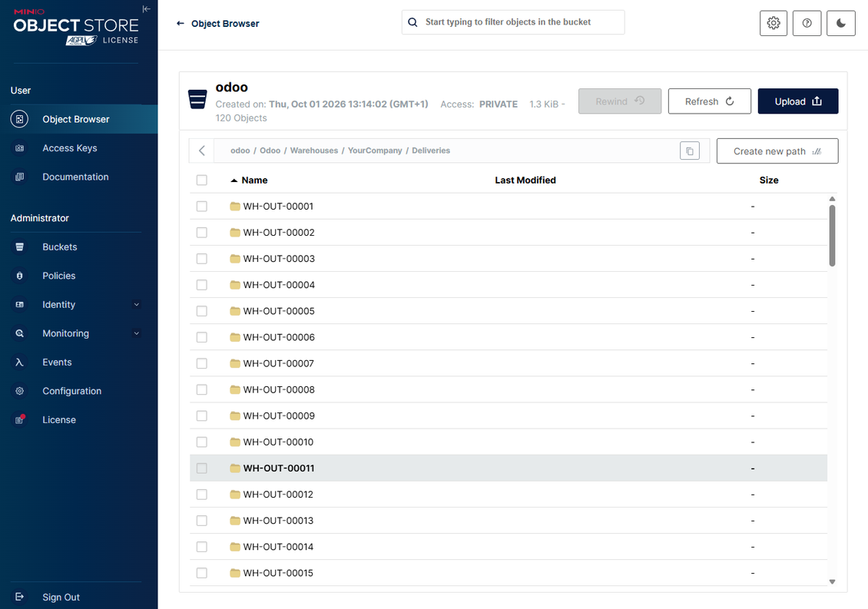Click the Identity sidebar icon
The image size is (868, 609).
[19, 304]
